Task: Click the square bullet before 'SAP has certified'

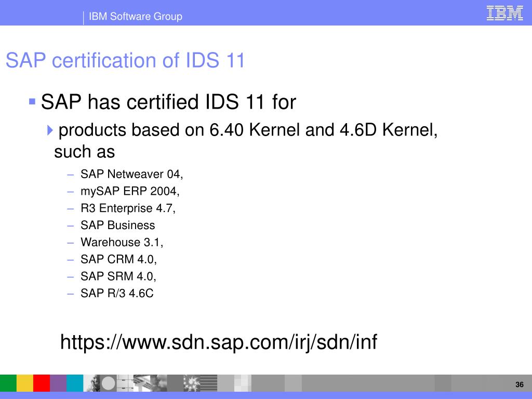Action: (x=32, y=101)
